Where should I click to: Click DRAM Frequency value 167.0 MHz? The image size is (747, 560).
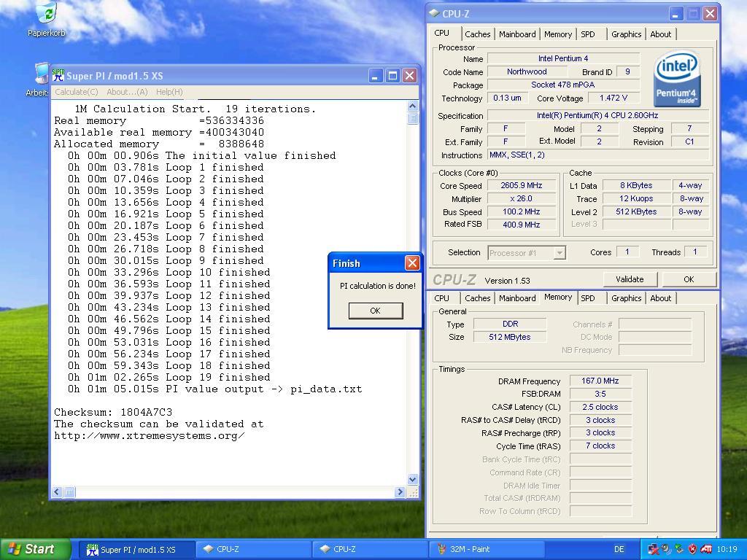tap(600, 381)
